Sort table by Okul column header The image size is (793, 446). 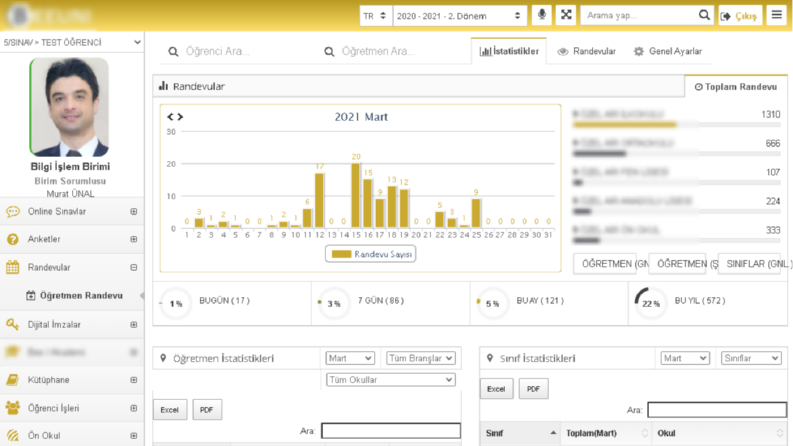[x=719, y=433]
